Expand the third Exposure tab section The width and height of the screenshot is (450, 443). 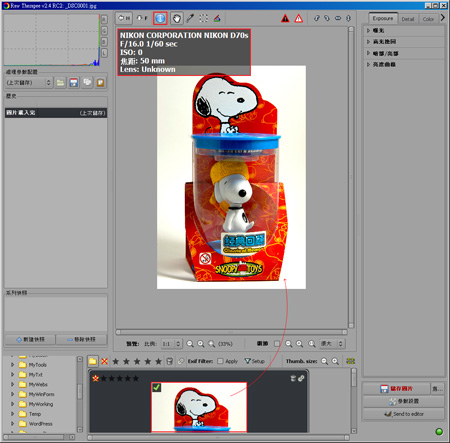point(368,53)
